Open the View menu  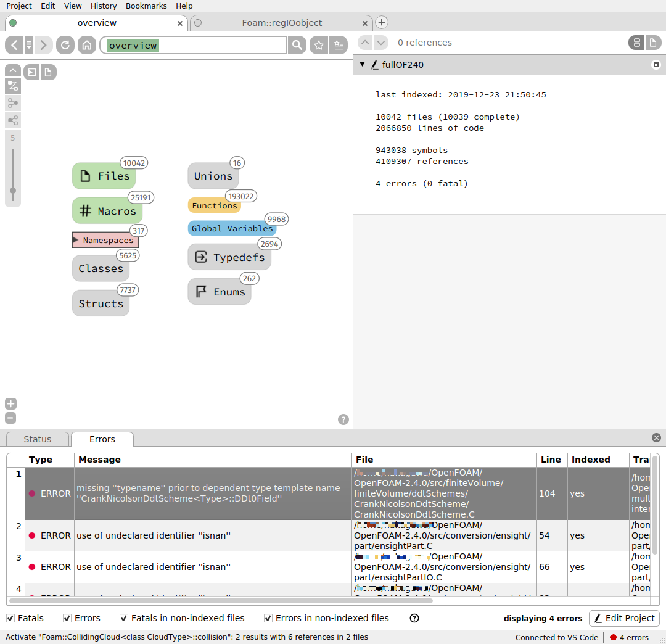click(73, 6)
